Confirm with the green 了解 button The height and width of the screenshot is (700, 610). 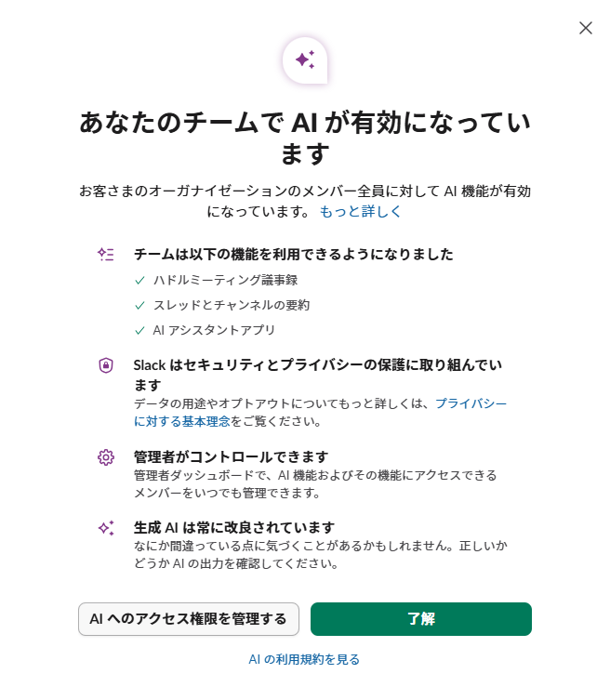tap(420, 619)
